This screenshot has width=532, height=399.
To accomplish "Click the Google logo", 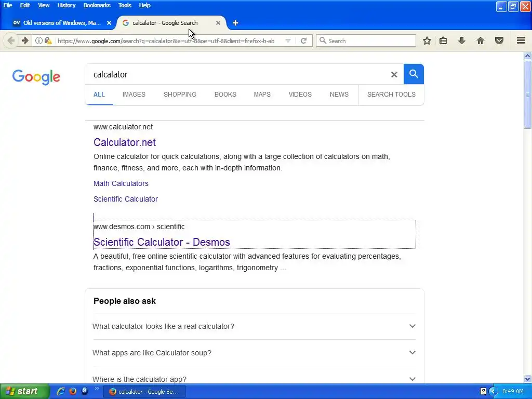I will click(x=36, y=77).
